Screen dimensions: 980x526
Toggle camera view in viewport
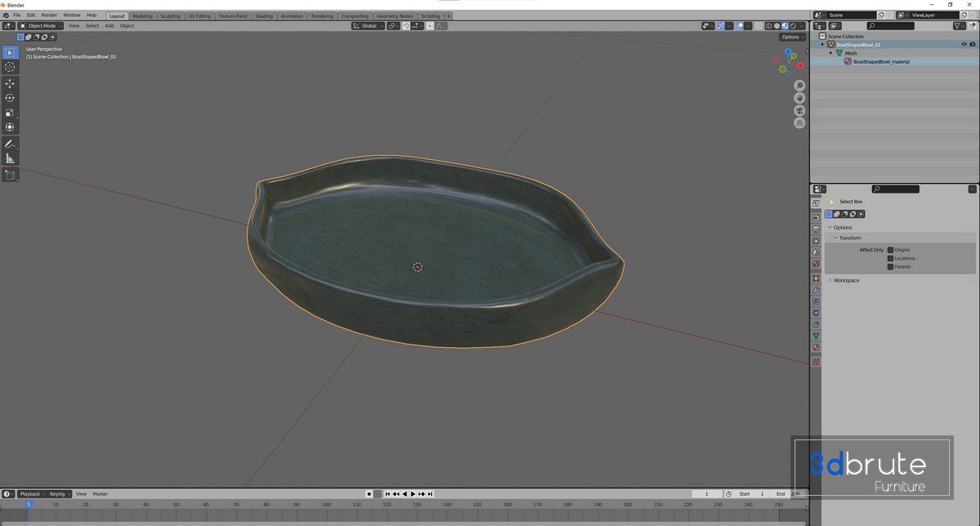pyautogui.click(x=800, y=110)
